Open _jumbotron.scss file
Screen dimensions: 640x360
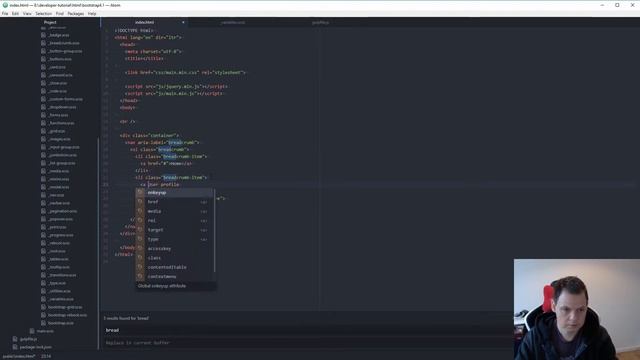click(x=62, y=155)
